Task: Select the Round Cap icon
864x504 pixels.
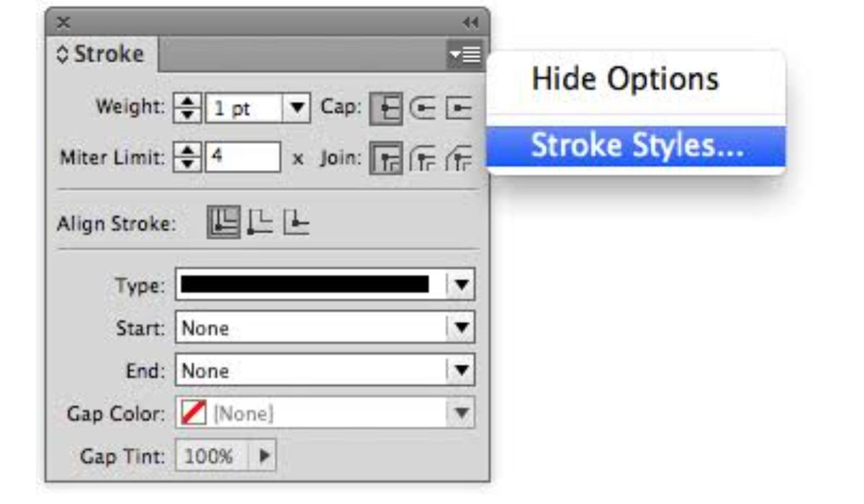Action: point(420,108)
